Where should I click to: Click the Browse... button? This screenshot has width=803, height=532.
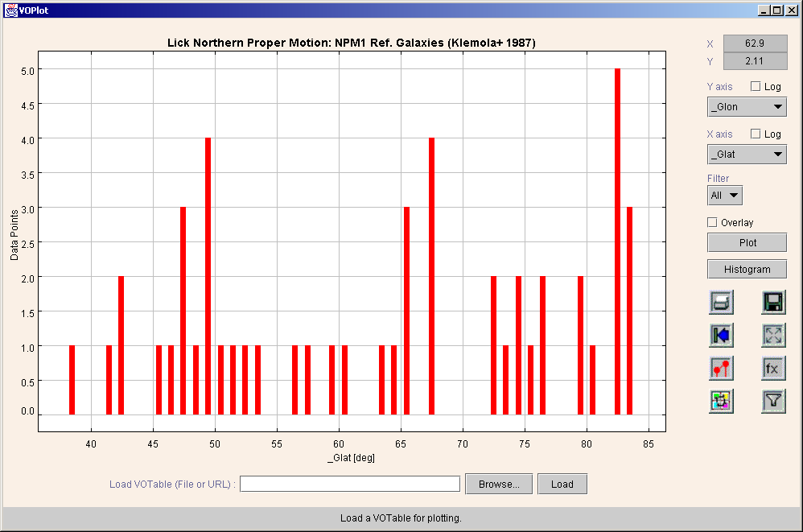click(x=499, y=484)
